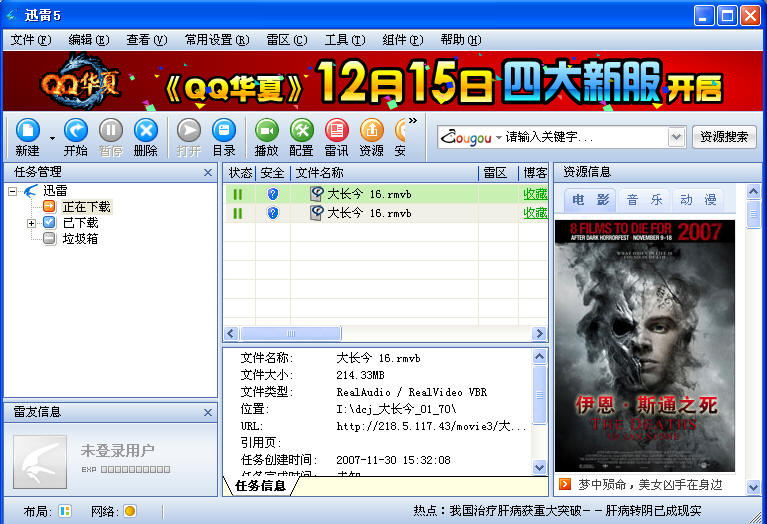Click the QQ华夏 advertisement banner

383,81
